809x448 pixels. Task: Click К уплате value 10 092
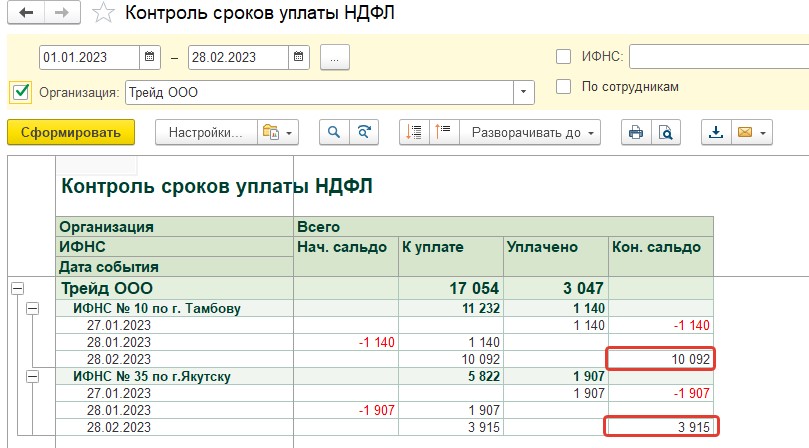pos(480,360)
